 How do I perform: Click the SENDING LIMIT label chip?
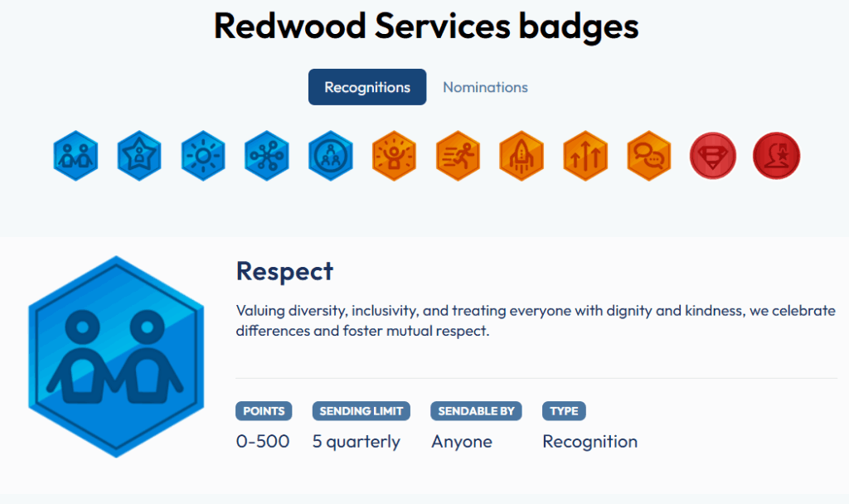click(x=361, y=410)
